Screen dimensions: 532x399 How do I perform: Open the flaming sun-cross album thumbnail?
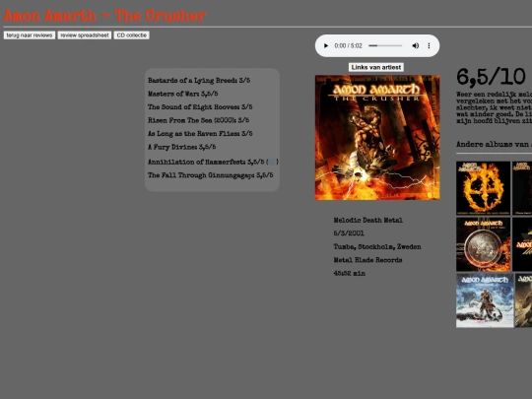pyautogui.click(x=483, y=188)
